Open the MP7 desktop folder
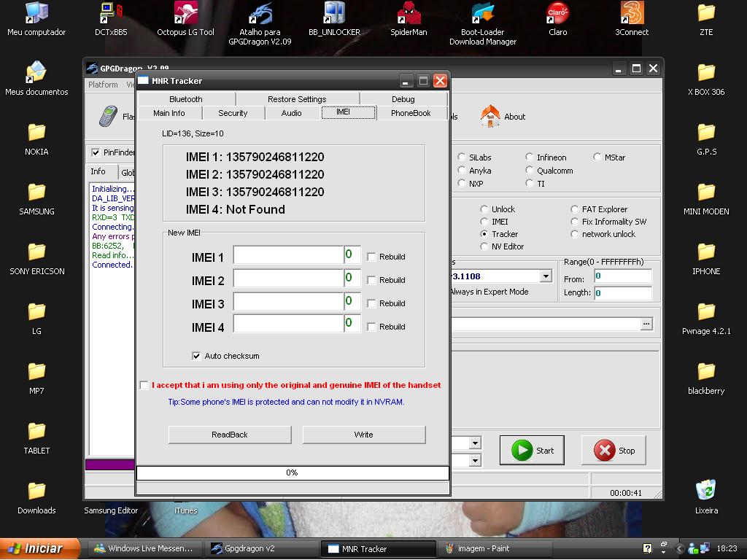 click(x=36, y=378)
